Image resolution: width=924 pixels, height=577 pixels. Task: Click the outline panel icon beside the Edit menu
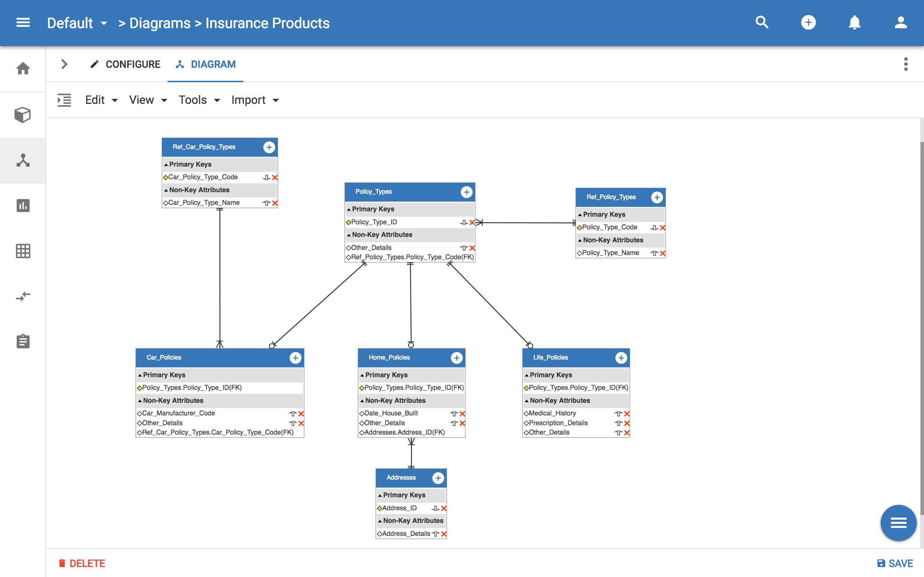tap(64, 100)
